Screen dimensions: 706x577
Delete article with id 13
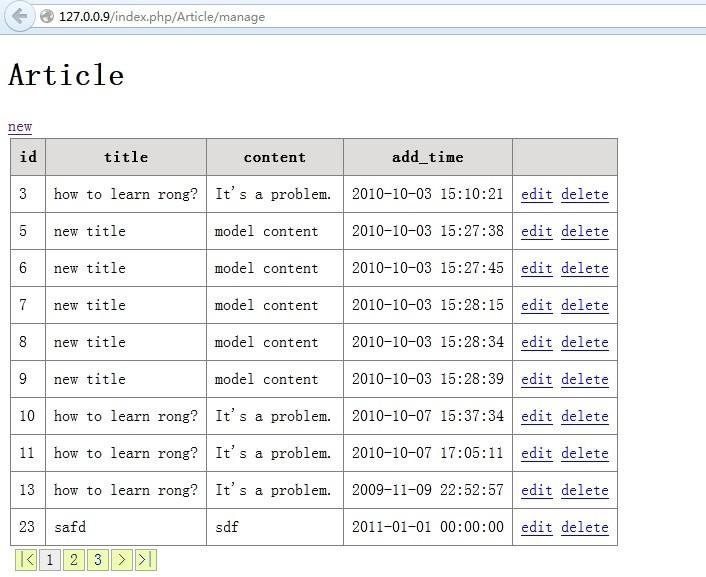(x=585, y=490)
